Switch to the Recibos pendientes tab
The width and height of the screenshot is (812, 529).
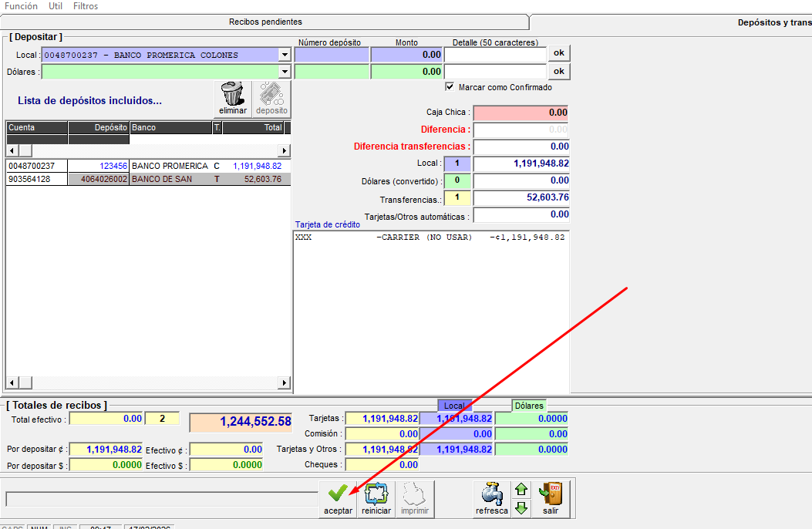click(x=265, y=22)
